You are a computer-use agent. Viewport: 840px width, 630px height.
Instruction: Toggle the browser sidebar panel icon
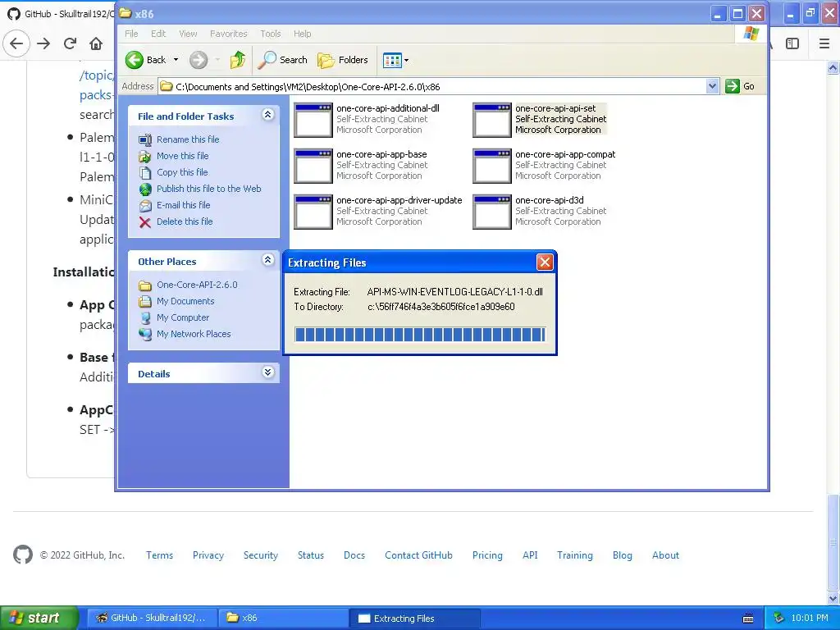coord(792,43)
